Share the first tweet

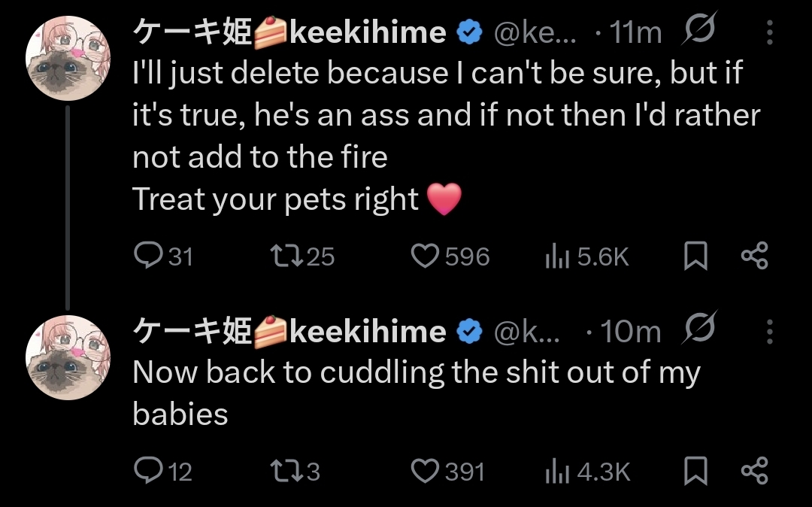[x=754, y=257]
